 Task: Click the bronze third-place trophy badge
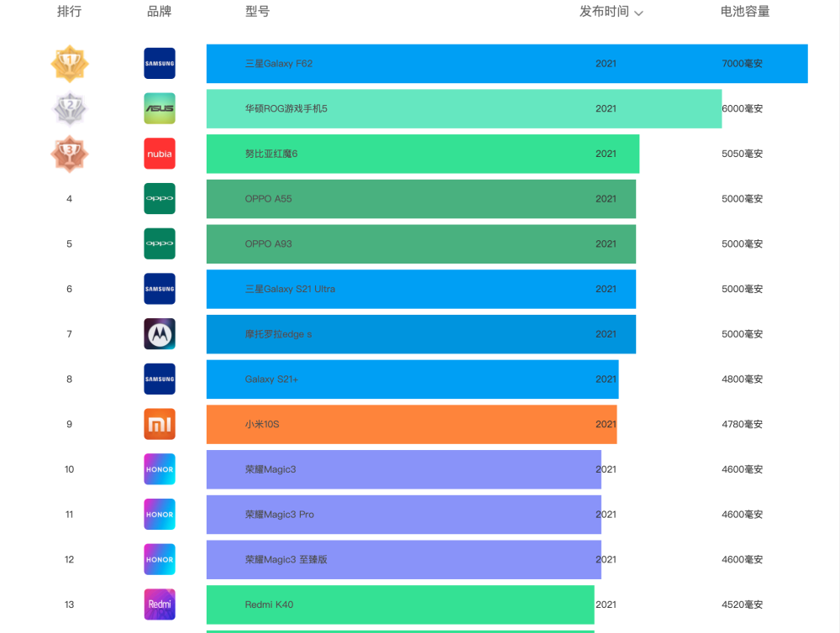coord(70,154)
